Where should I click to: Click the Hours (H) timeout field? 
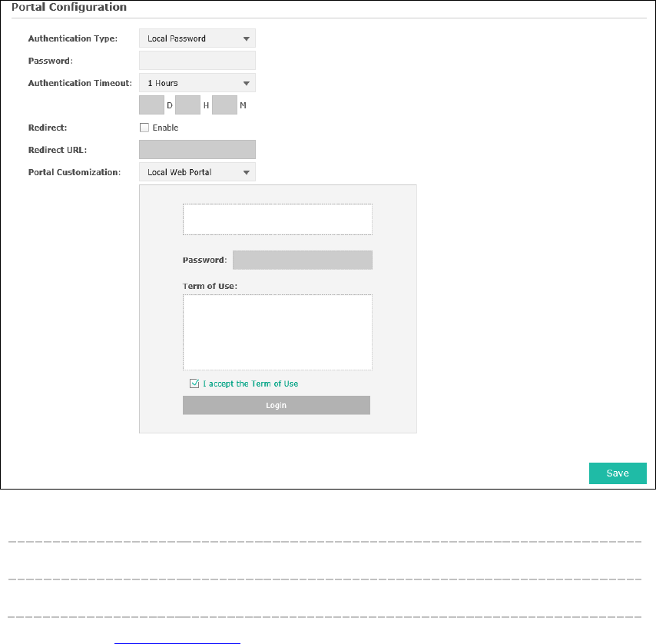188,105
